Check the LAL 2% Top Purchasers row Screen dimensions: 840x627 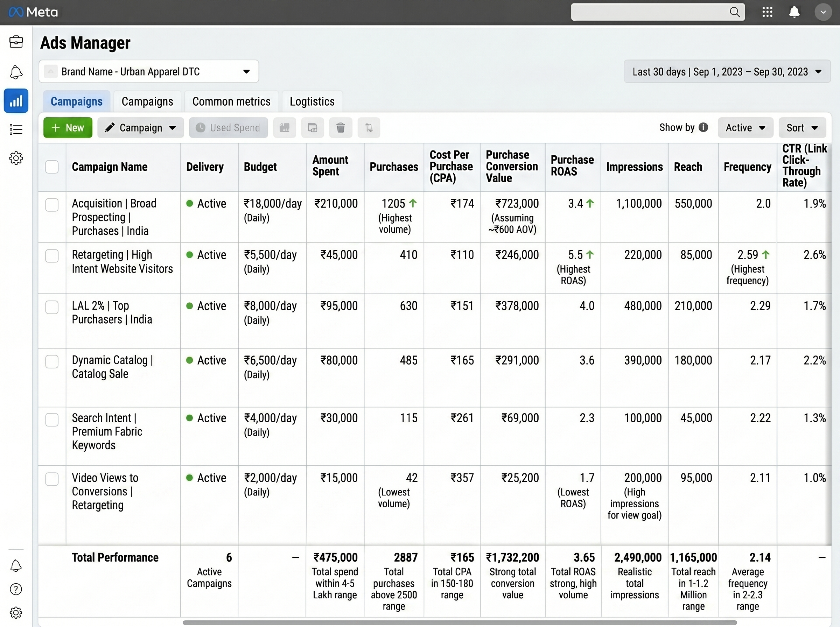click(52, 307)
